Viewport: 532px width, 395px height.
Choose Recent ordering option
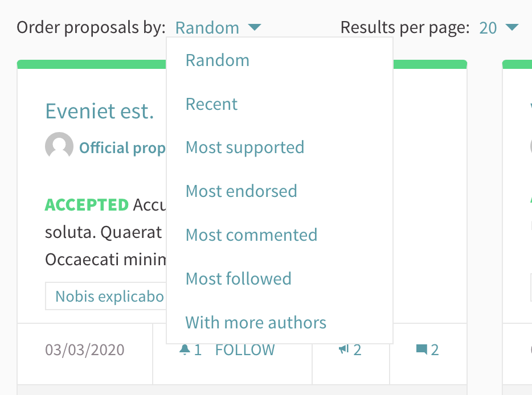click(x=211, y=104)
